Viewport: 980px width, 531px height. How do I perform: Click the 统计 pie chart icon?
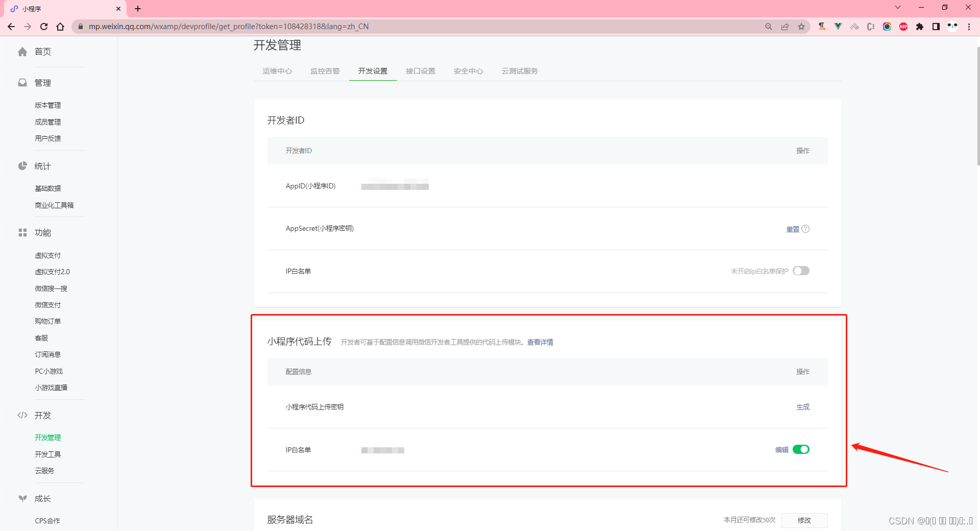tap(22, 166)
